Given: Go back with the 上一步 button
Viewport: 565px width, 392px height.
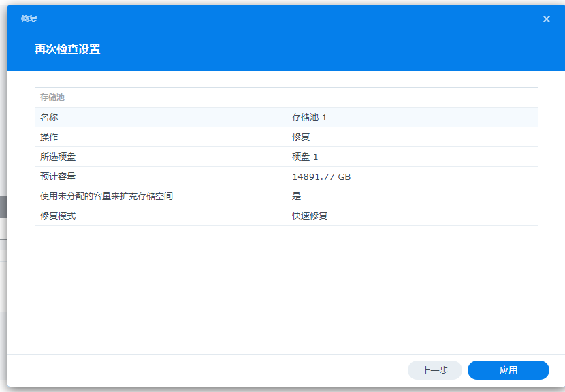Looking at the screenshot, I should (x=434, y=370).
